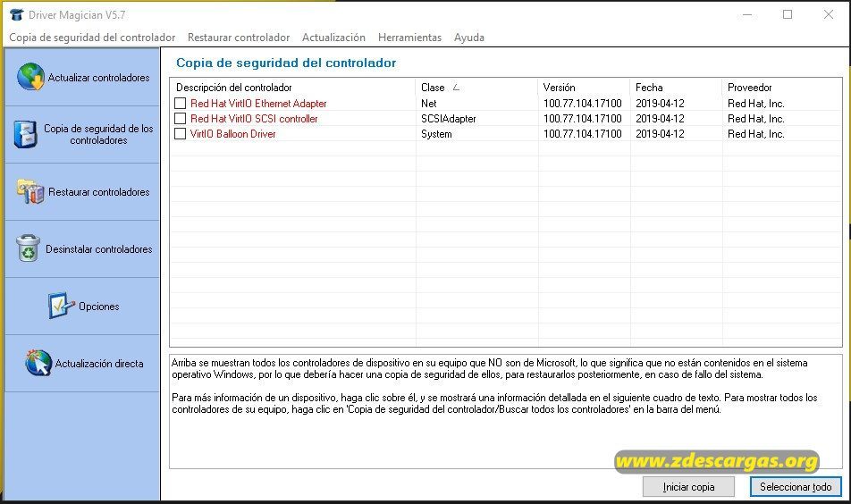Open the Actualización menu

coord(333,38)
